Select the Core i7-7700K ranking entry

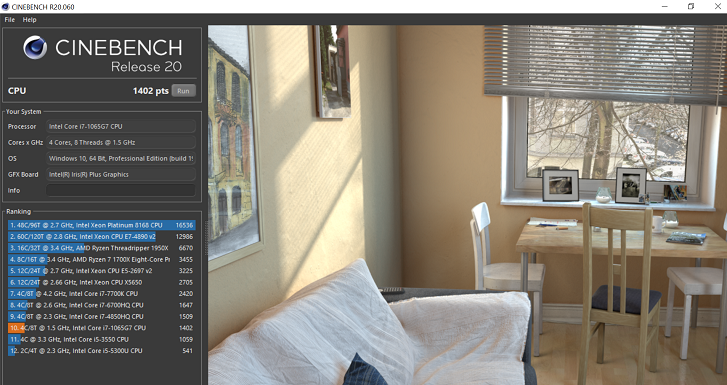(x=102, y=294)
